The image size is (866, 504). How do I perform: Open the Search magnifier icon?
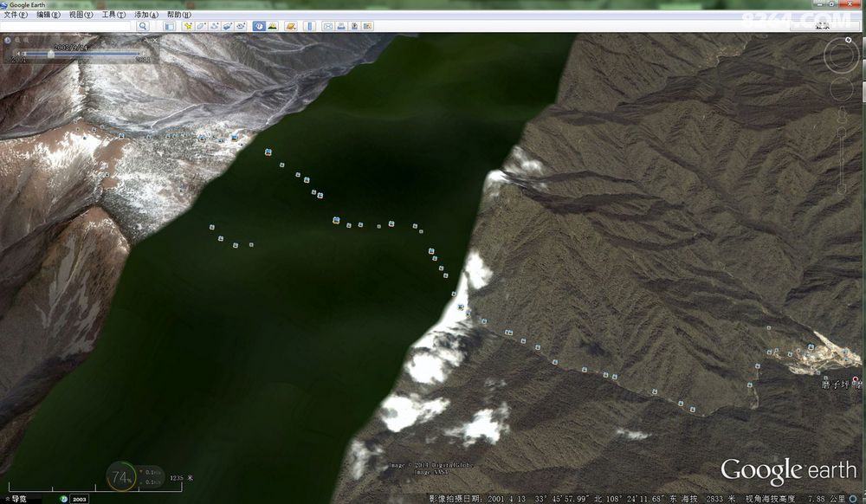pyautogui.click(x=144, y=26)
